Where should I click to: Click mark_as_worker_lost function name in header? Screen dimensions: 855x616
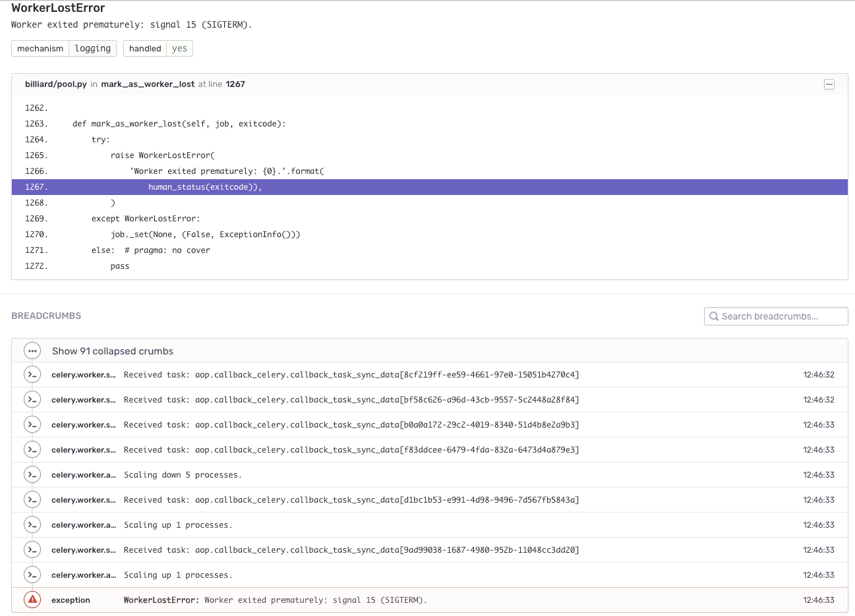tap(148, 84)
